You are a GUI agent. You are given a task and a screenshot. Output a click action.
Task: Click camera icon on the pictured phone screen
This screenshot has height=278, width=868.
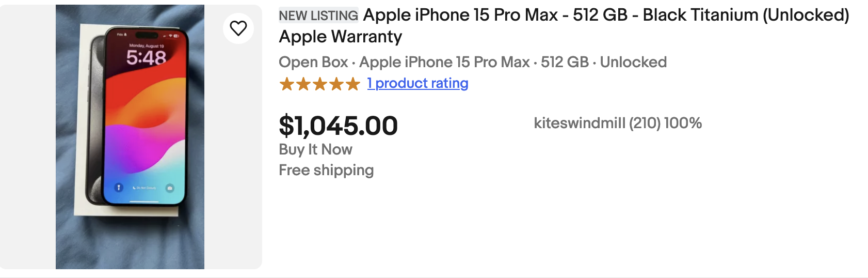click(x=170, y=188)
